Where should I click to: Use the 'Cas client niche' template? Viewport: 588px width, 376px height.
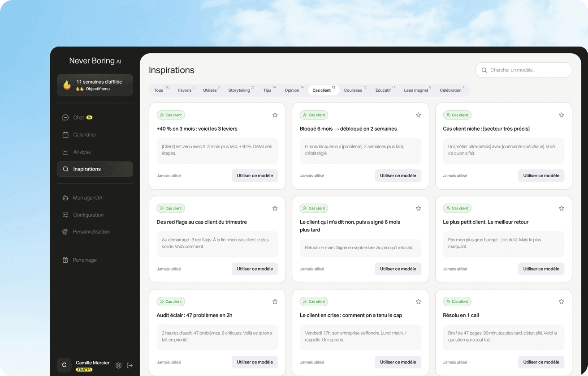[x=541, y=175]
